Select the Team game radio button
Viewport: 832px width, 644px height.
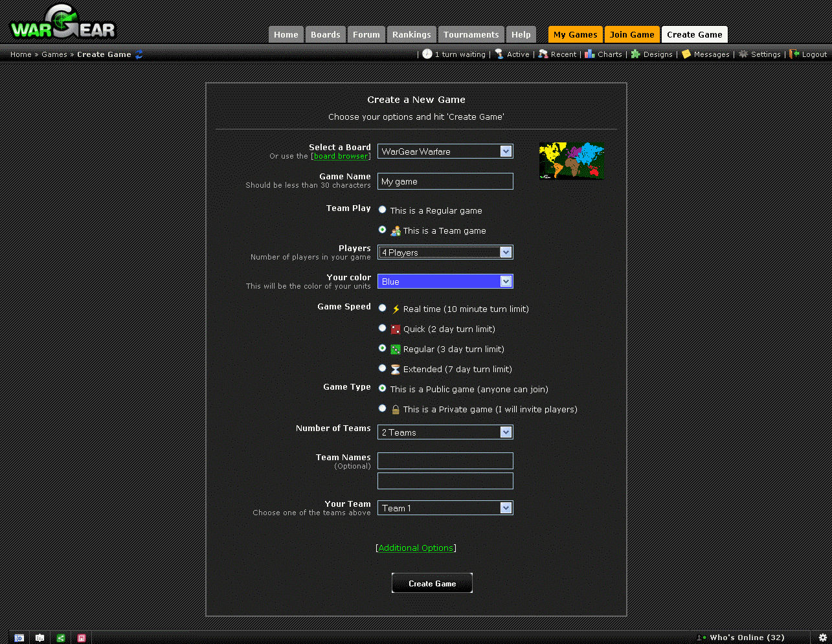pos(383,230)
